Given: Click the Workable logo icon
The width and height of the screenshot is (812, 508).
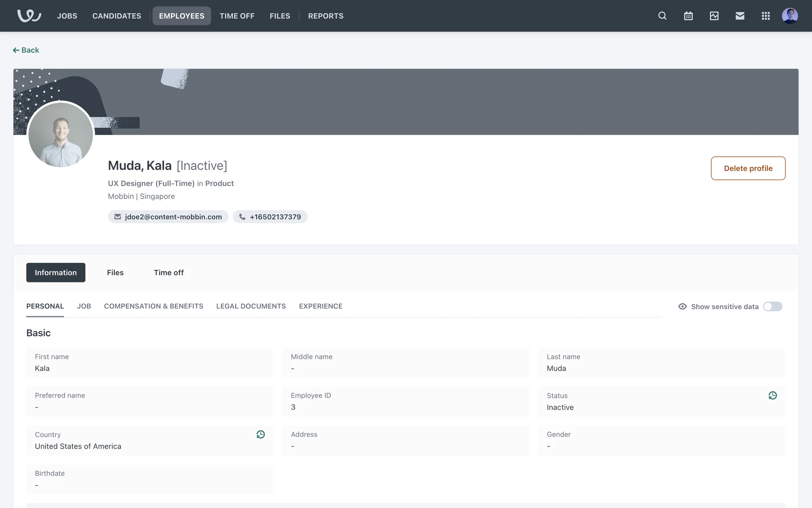Looking at the screenshot, I should pos(29,16).
